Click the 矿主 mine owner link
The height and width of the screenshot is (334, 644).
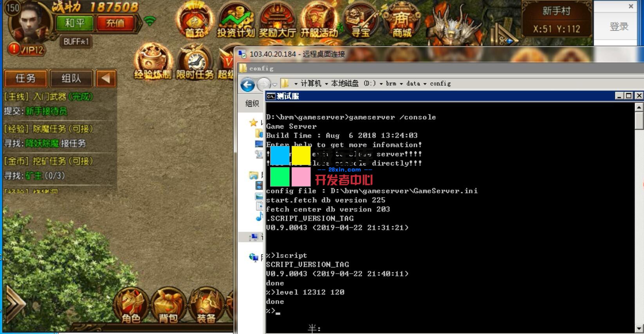pos(34,176)
